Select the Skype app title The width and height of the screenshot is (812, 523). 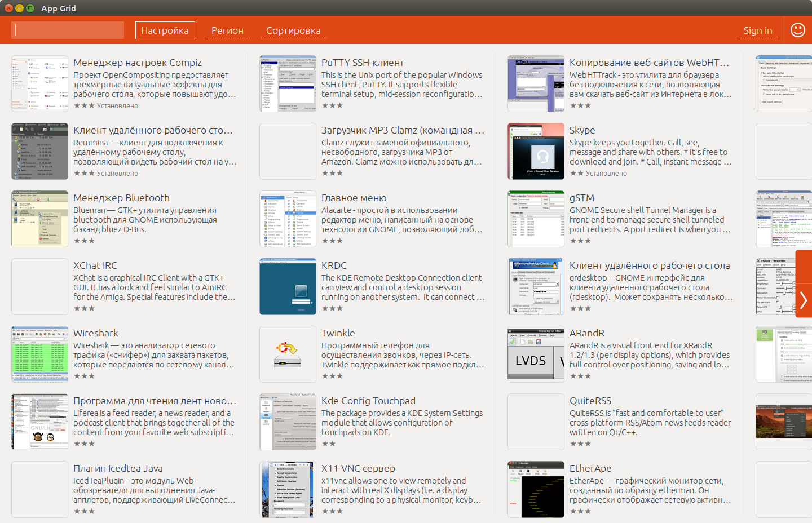pos(582,130)
